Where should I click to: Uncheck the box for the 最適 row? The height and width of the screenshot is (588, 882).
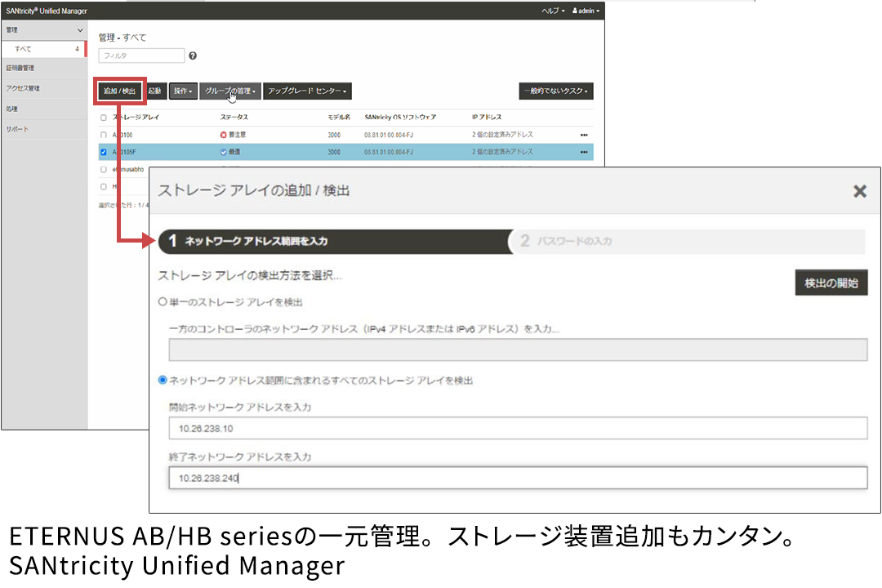[x=104, y=152]
